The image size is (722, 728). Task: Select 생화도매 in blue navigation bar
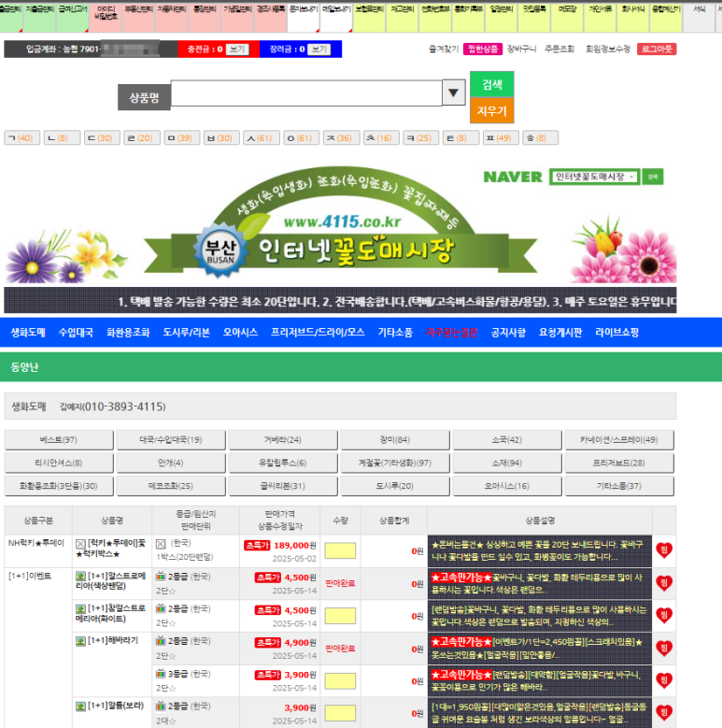(28, 333)
